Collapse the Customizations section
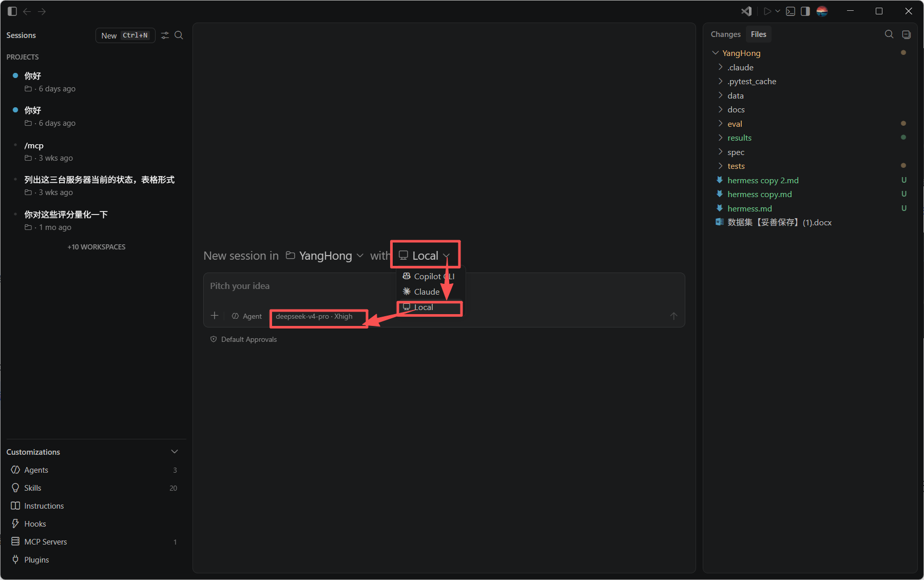Image resolution: width=924 pixels, height=580 pixels. pyautogui.click(x=175, y=452)
